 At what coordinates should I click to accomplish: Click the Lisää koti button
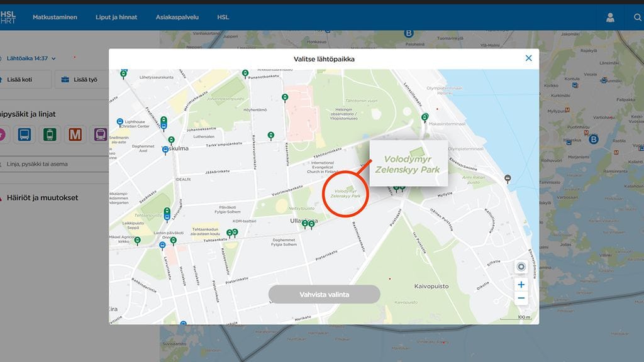click(x=19, y=80)
